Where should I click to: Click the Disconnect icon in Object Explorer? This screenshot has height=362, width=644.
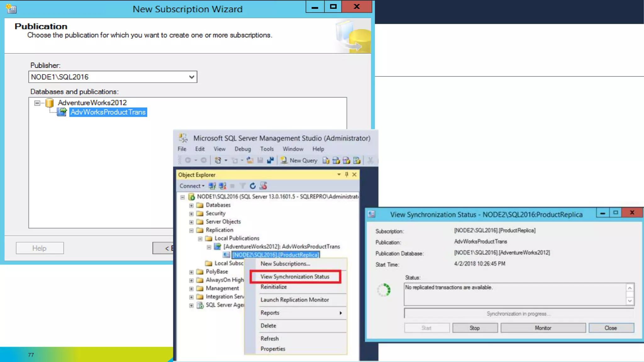tap(222, 186)
